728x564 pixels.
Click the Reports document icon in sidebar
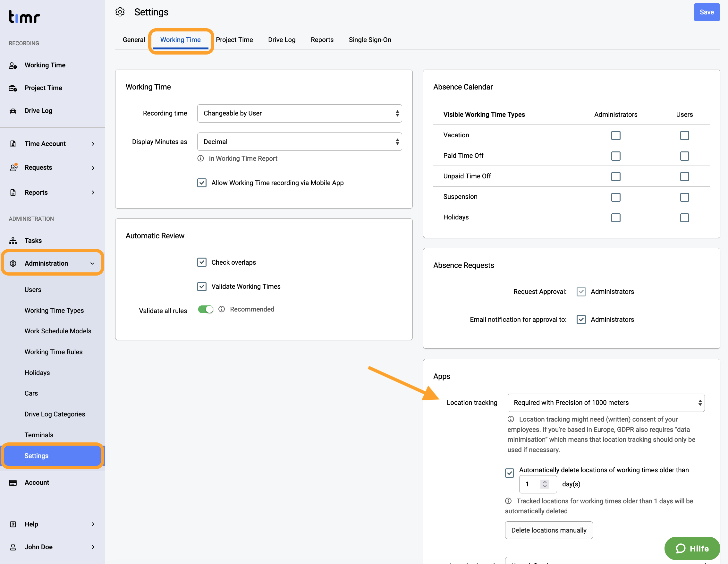(x=13, y=192)
